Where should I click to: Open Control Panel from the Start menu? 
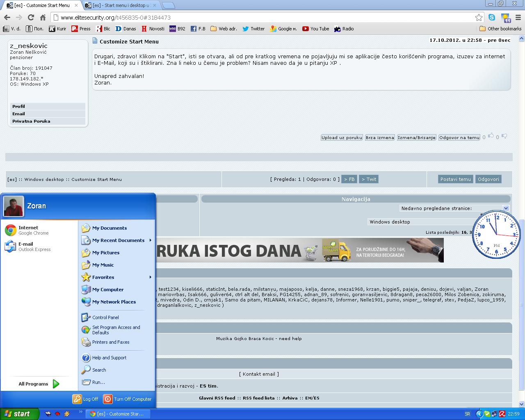[x=117, y=317]
